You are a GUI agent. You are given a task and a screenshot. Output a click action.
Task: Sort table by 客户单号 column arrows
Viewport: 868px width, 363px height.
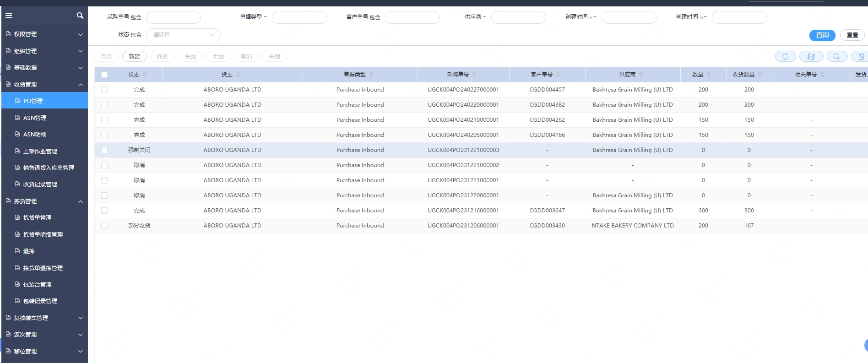tap(558, 75)
